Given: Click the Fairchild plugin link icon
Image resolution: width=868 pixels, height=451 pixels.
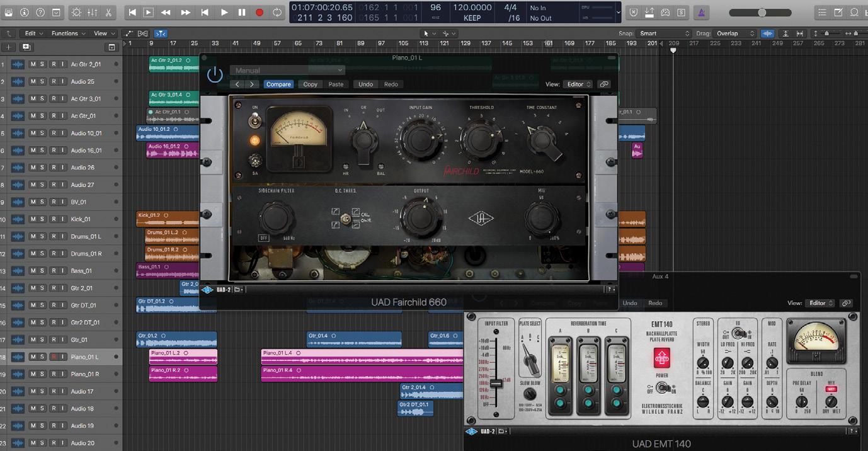Looking at the screenshot, I should 604,84.
